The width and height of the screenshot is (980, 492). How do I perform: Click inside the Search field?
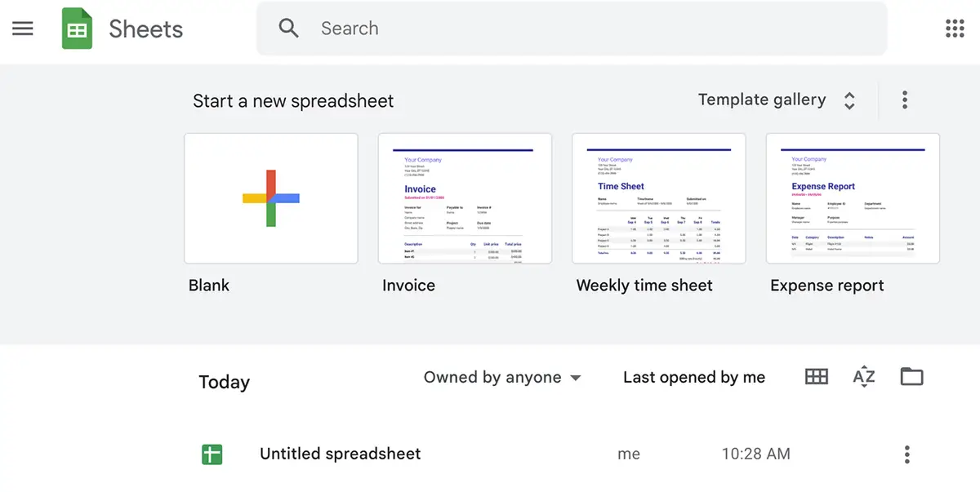(x=490, y=29)
